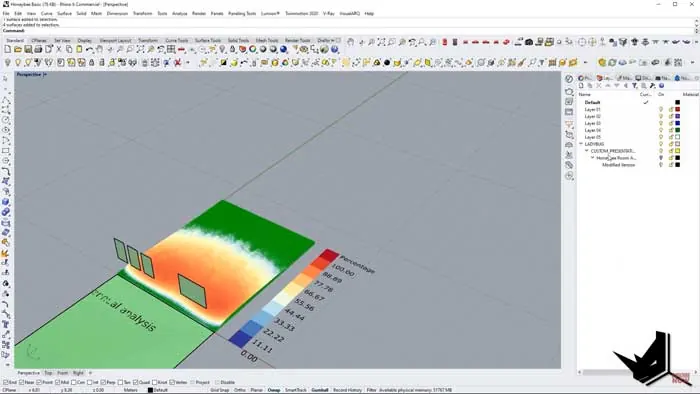Toggle Gumball in status bar

(x=320, y=390)
